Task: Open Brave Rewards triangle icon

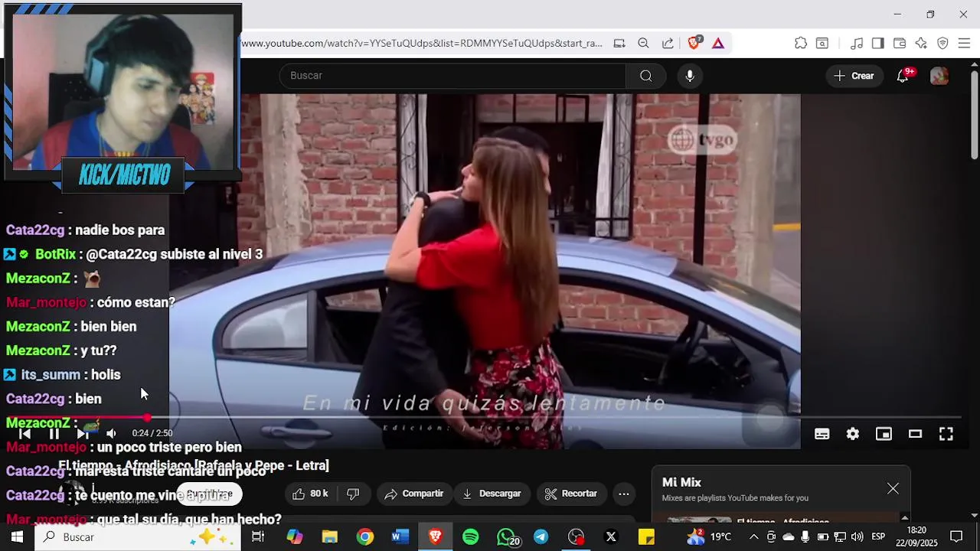Action: 718,44
